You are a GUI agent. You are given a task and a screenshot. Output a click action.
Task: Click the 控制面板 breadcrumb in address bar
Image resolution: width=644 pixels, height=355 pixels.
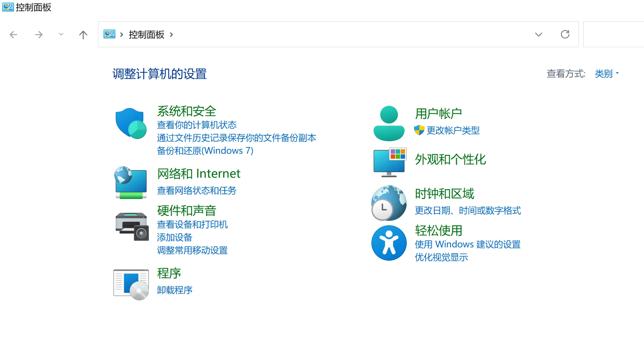(146, 35)
